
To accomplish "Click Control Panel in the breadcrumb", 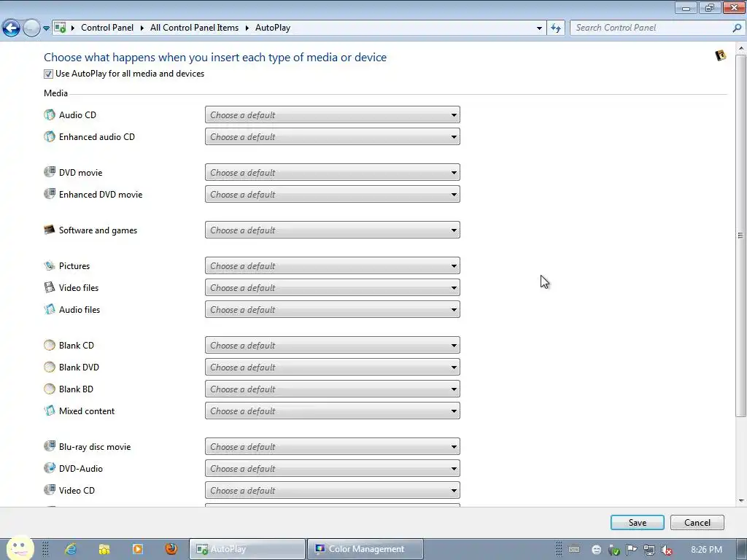I will (107, 28).
